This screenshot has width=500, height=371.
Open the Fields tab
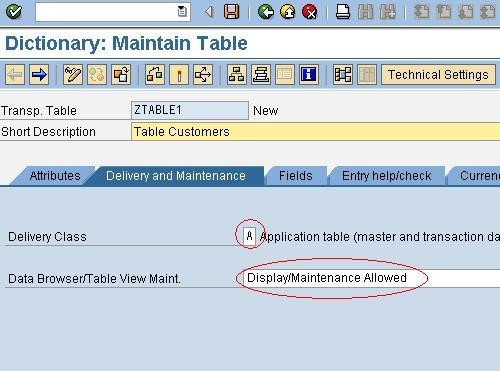coord(296,176)
